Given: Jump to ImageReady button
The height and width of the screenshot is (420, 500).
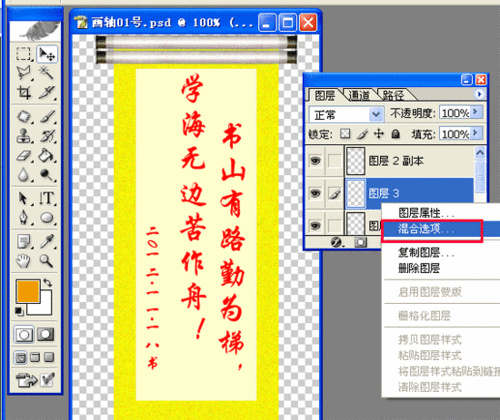Looking at the screenshot, I should [26, 380].
